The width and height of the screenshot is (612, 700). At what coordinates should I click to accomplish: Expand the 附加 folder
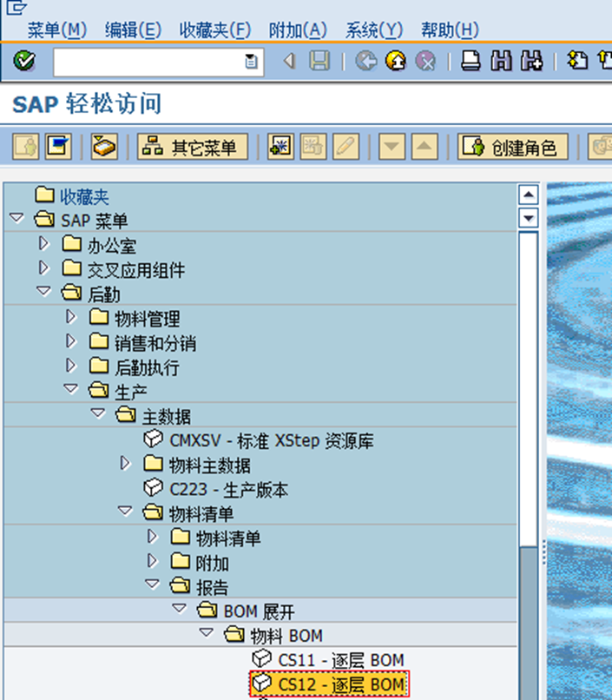tap(152, 561)
